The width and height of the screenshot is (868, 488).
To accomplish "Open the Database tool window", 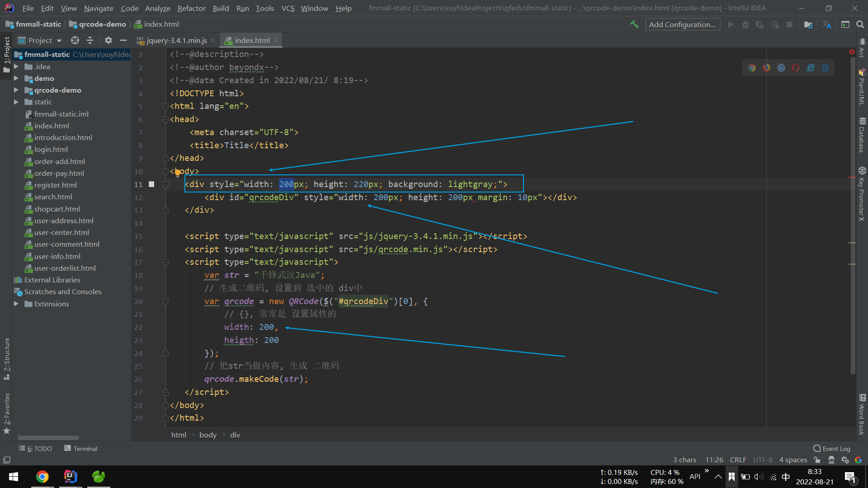I will coord(862,135).
